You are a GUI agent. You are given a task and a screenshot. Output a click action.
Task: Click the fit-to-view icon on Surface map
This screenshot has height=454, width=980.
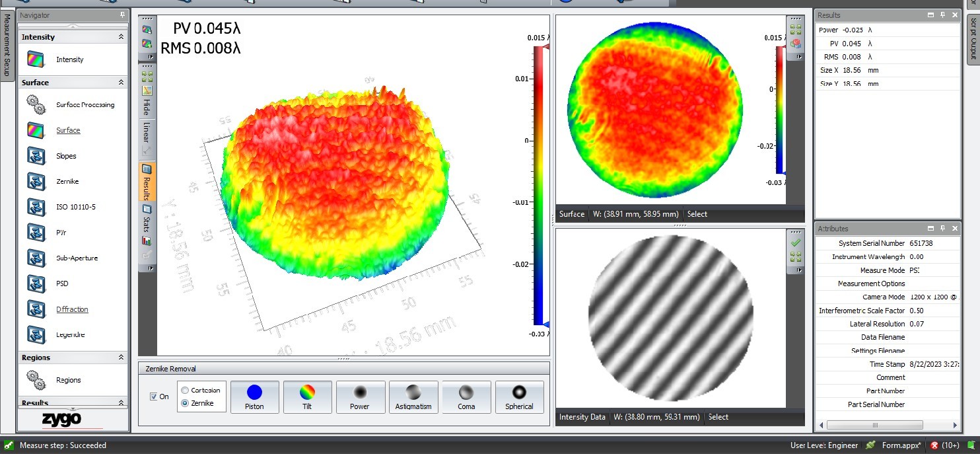tap(795, 30)
